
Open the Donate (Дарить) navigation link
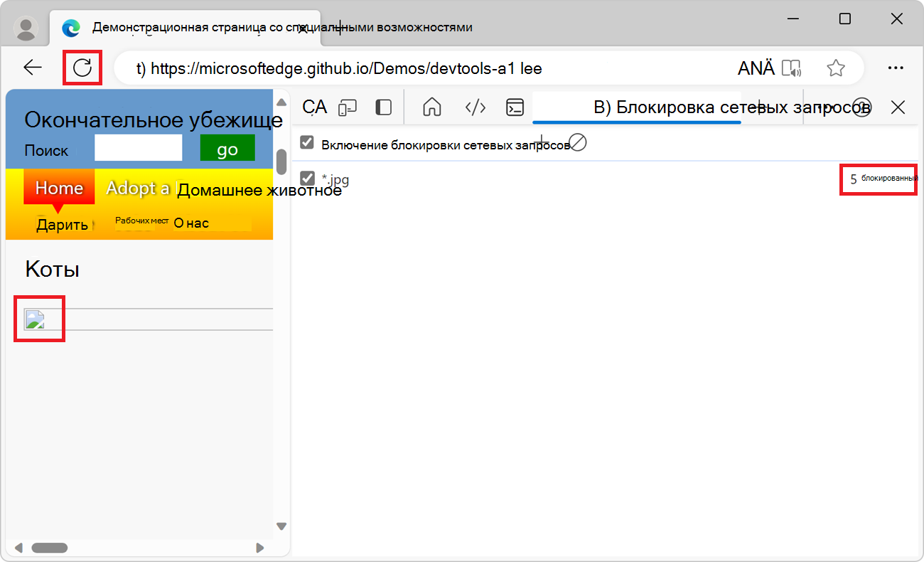click(x=62, y=225)
